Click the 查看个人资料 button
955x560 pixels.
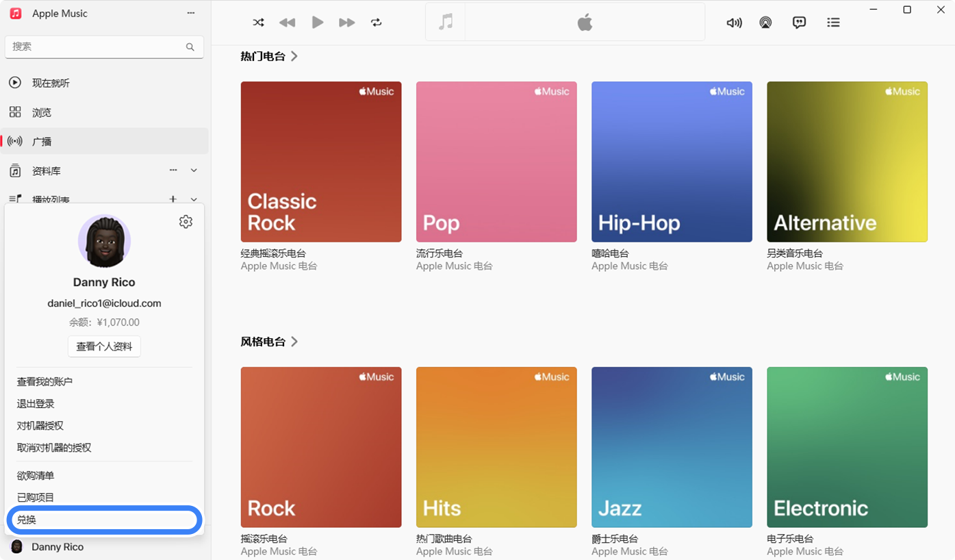[x=104, y=346]
